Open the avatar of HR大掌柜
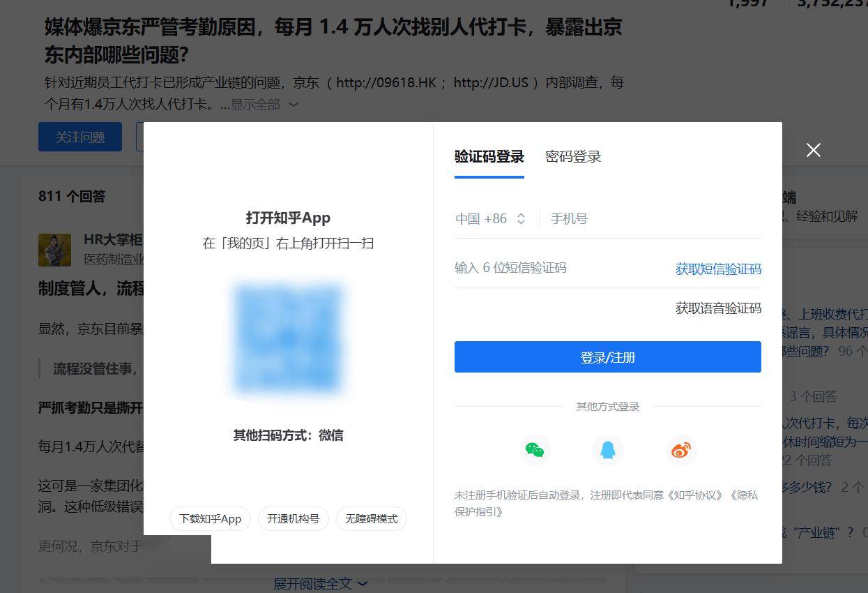Image resolution: width=868 pixels, height=593 pixels. [x=54, y=250]
